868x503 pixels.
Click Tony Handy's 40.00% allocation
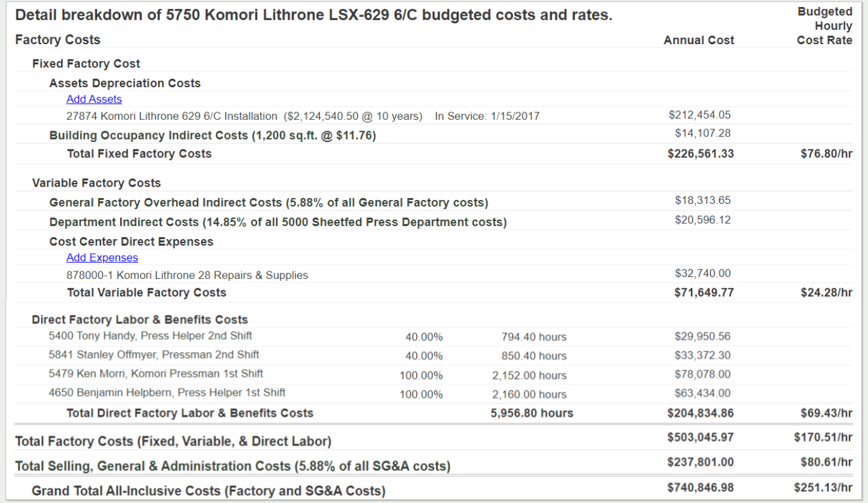pos(424,337)
